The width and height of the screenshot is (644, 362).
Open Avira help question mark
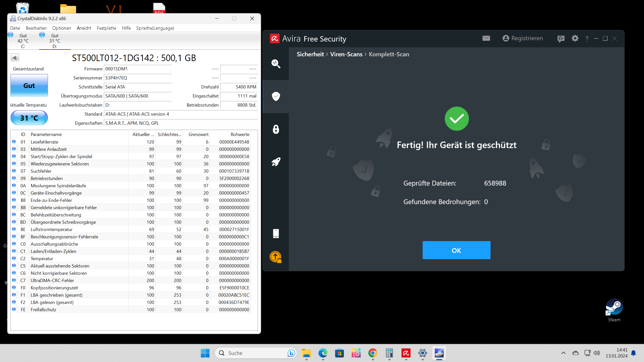pos(587,39)
